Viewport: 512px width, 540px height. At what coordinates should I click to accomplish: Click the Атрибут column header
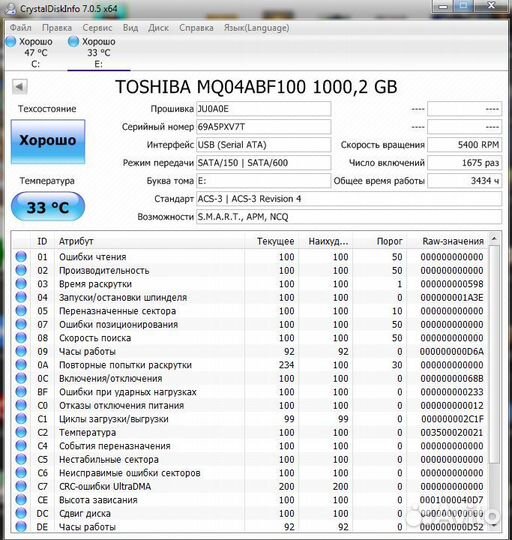pos(149,241)
